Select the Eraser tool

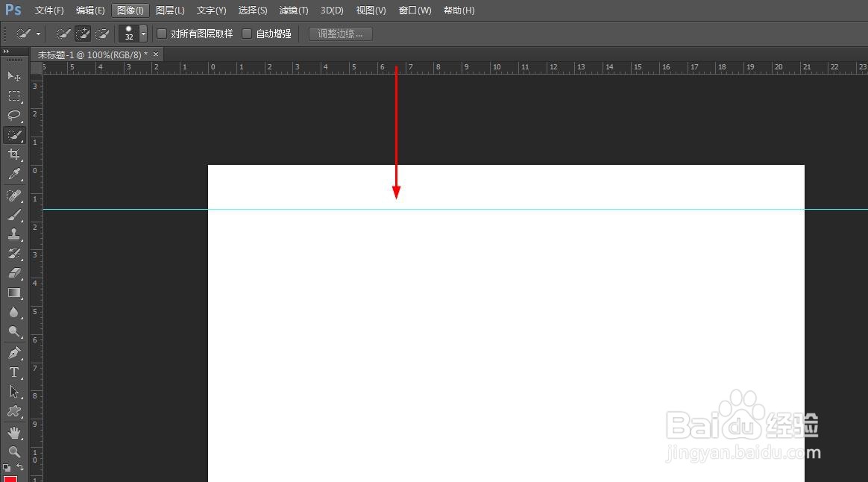(14, 273)
